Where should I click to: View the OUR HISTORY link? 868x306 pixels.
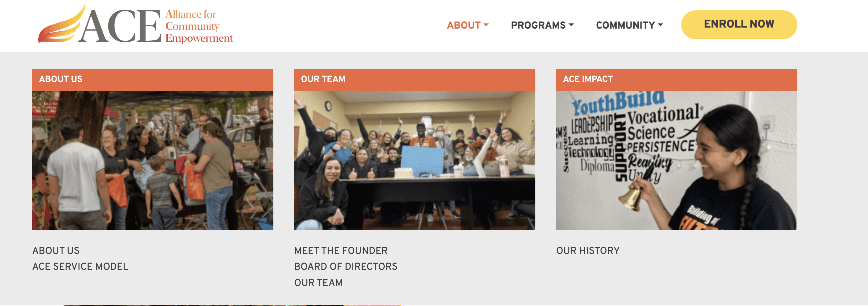coord(588,251)
